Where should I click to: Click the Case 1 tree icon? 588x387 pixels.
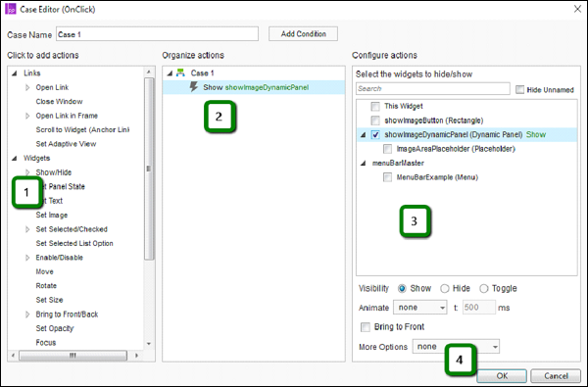[x=180, y=73]
